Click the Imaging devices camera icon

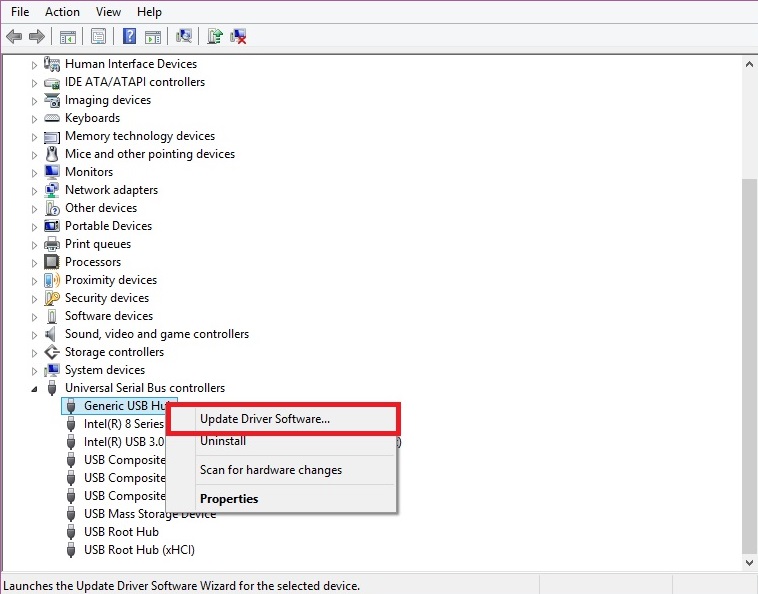(x=52, y=100)
